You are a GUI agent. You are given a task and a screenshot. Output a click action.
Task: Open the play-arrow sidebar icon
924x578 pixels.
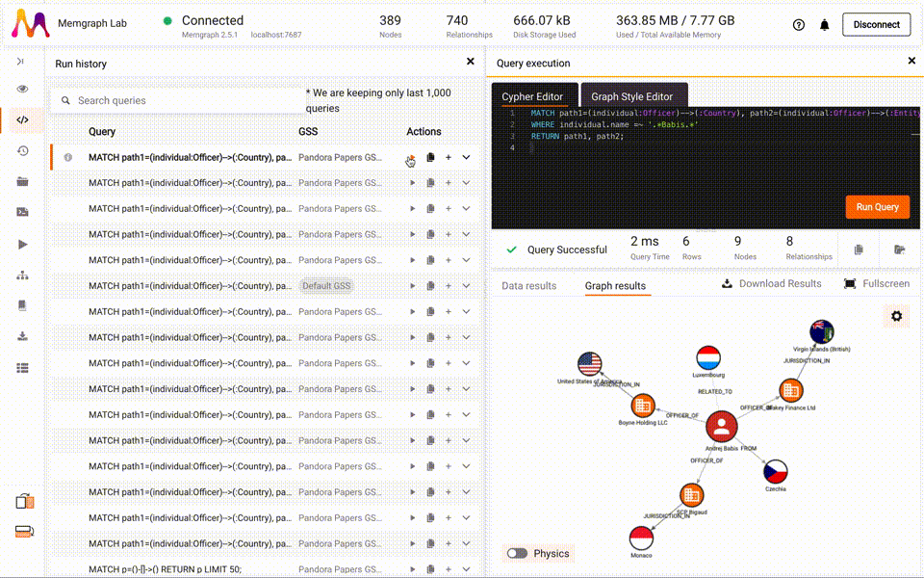click(x=22, y=244)
